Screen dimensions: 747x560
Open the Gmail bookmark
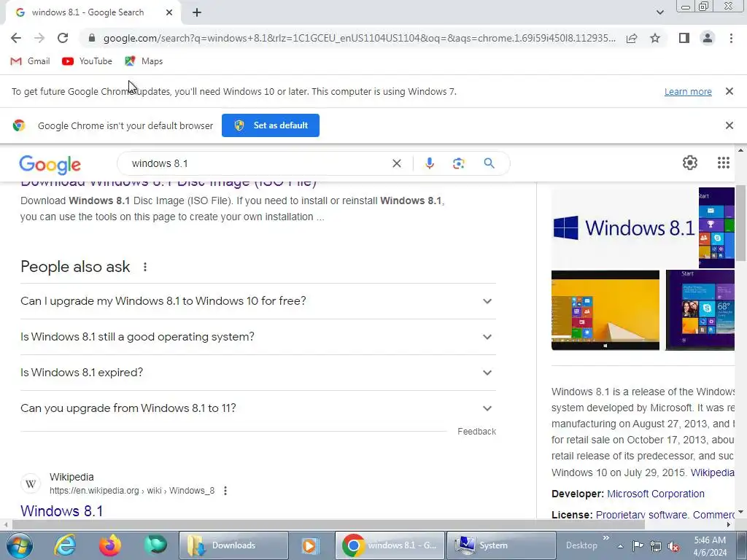coord(30,61)
